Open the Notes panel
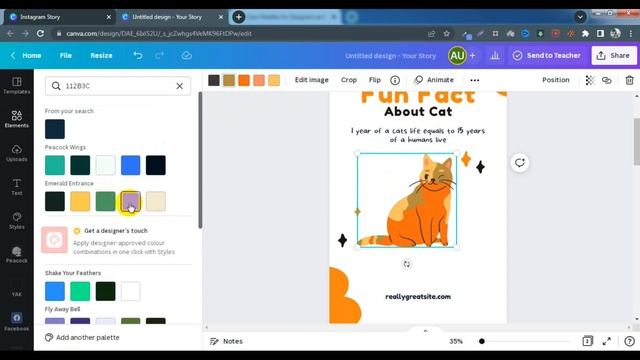 tap(226, 341)
